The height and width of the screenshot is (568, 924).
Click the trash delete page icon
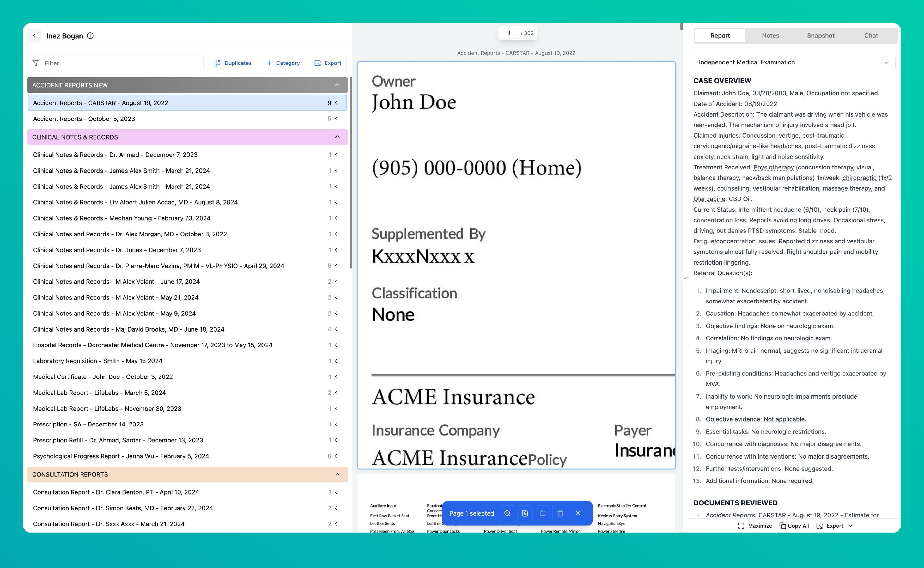560,513
